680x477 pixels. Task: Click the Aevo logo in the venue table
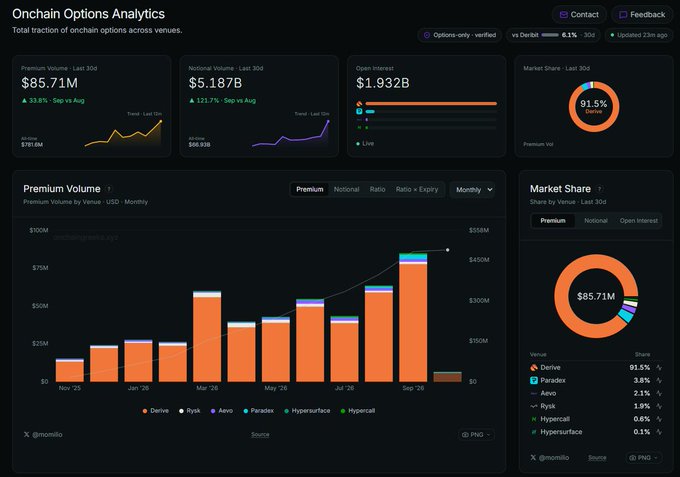[534, 393]
